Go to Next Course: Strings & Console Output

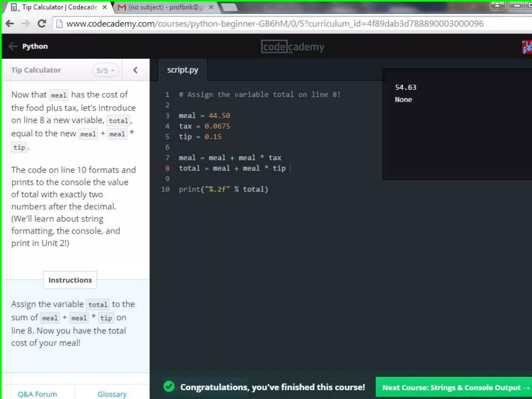(455, 388)
